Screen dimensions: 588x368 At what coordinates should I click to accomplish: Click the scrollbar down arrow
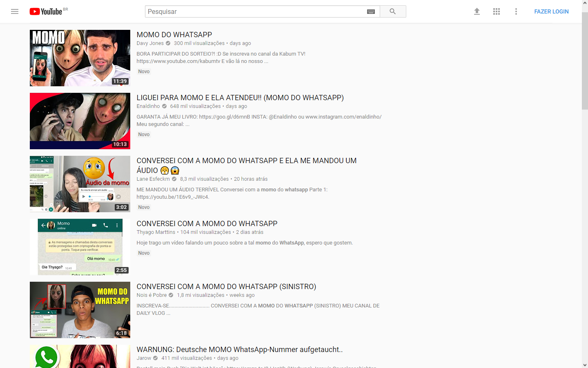click(585, 365)
